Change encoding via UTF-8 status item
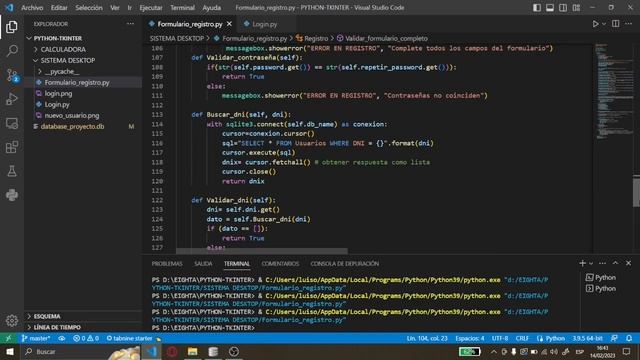Viewport: 640px width, 360px height. coord(500,338)
